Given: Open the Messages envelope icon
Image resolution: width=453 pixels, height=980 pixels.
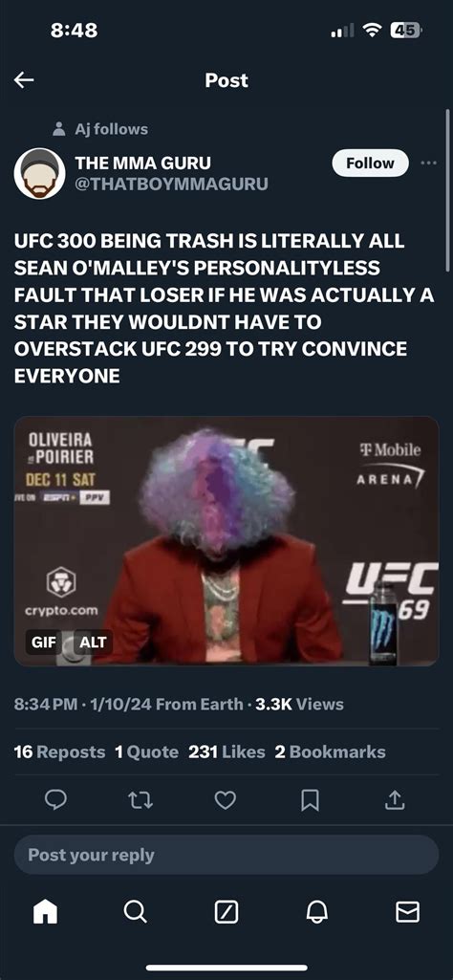Looking at the screenshot, I should click(x=407, y=913).
